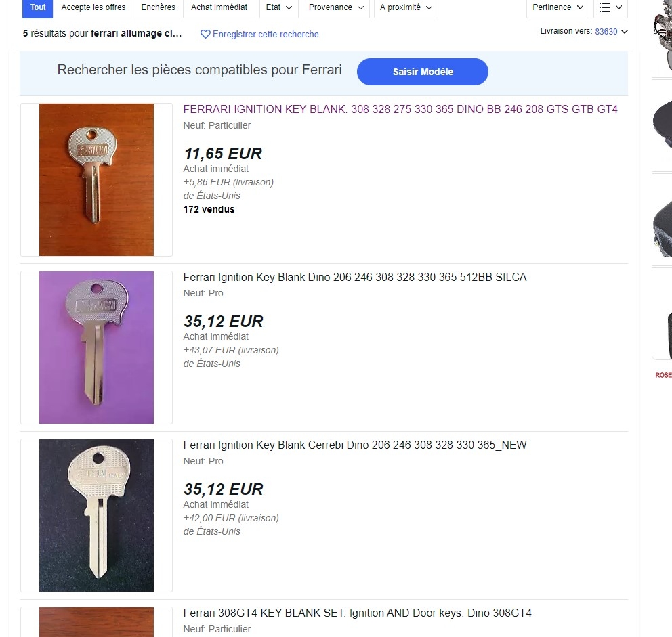Open the À proximité dropdown
672x637 pixels.
point(406,7)
